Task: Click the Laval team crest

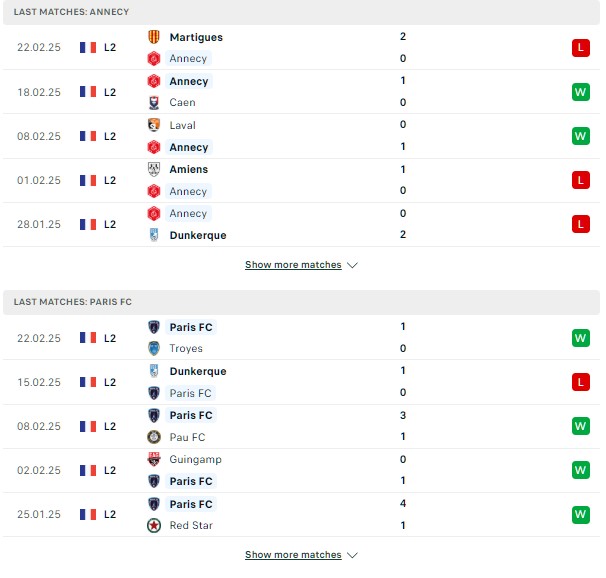Action: pyautogui.click(x=154, y=125)
